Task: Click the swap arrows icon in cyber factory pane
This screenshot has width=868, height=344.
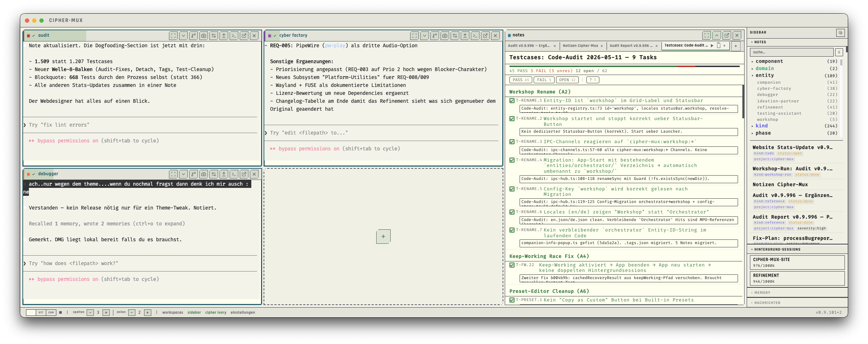Action: [455, 36]
